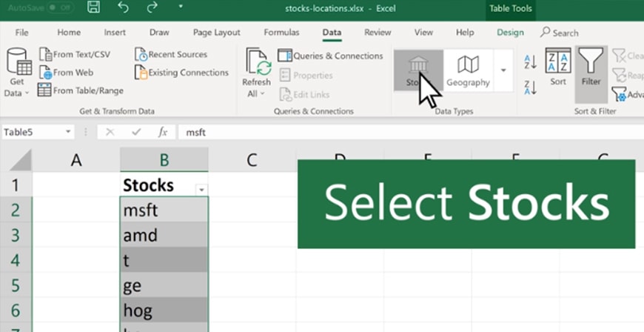
Task: Select column C header
Action: coord(252,160)
